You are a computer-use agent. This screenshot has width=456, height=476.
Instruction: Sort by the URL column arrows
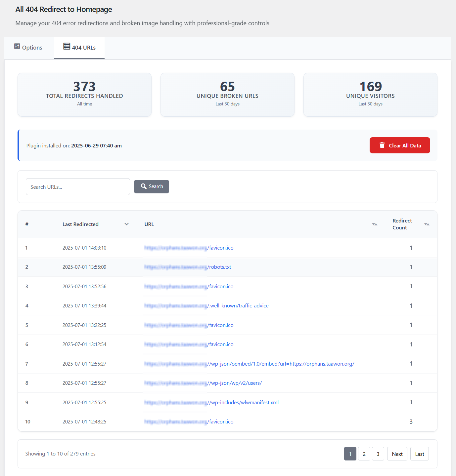375,224
